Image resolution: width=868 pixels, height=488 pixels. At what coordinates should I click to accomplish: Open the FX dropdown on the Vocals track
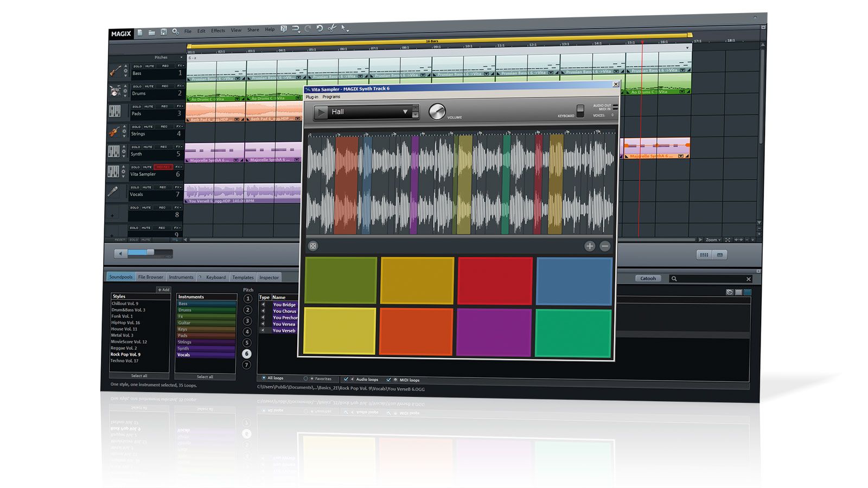(179, 187)
